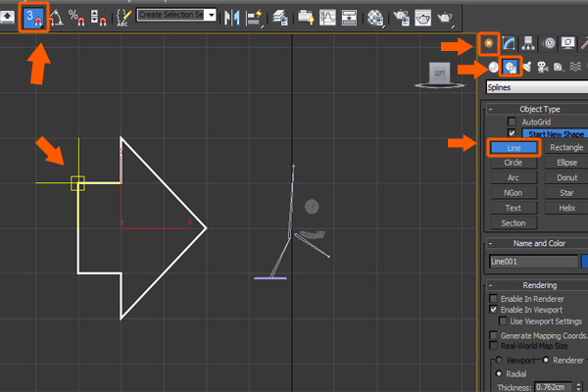Screen dimensions: 588x392
Task: Uncheck the Start New Shape checkbox
Action: (x=512, y=133)
